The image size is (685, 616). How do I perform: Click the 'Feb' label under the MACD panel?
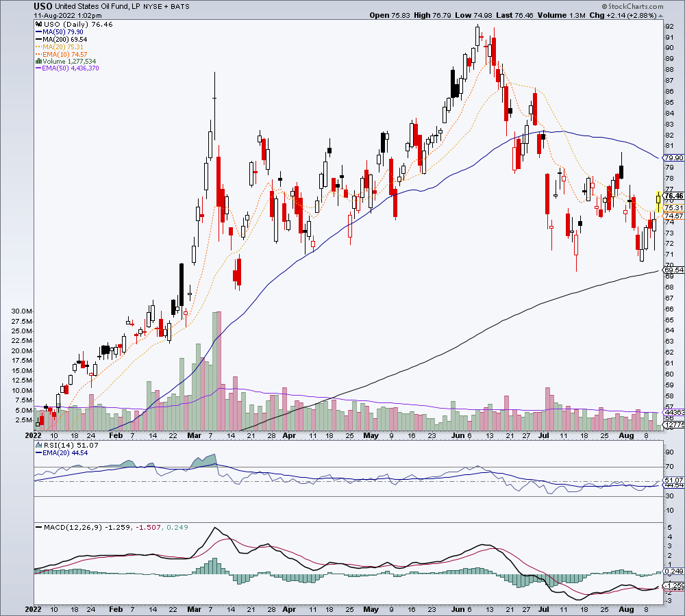pos(116,609)
